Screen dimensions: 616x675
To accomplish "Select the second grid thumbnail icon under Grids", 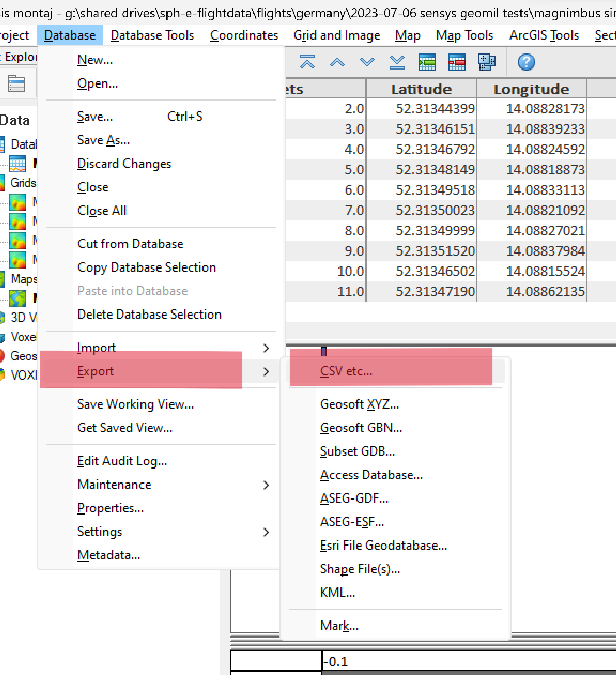I will coord(17,221).
